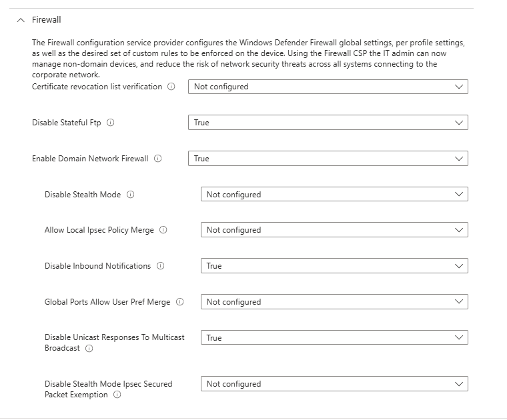Screen dimensions: 507x420
Task: Show info for Stealth Mode Ipsec Secured Packet Exemption
Action: [x=117, y=395]
